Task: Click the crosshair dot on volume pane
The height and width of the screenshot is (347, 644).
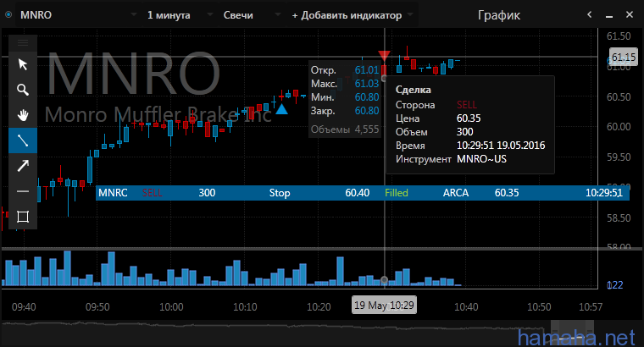Action: (384, 280)
